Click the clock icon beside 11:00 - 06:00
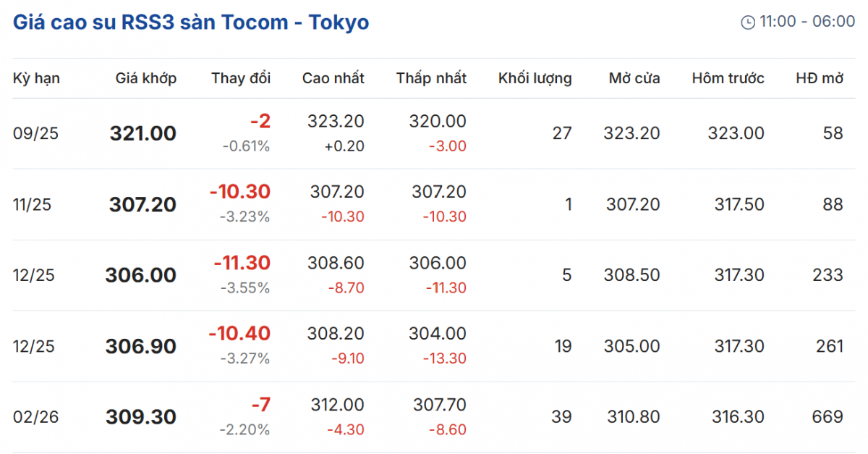This screenshot has width=868, height=454. pyautogui.click(x=748, y=22)
